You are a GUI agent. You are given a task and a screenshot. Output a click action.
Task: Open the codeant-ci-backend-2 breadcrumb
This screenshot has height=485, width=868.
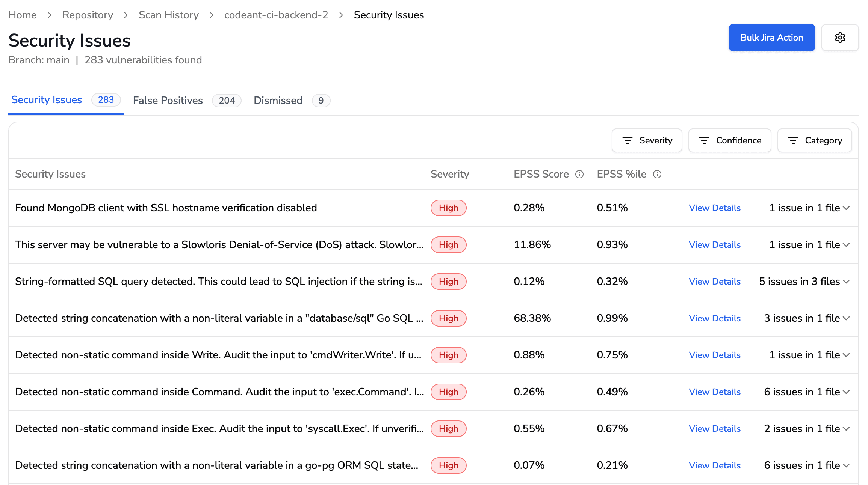pos(276,15)
